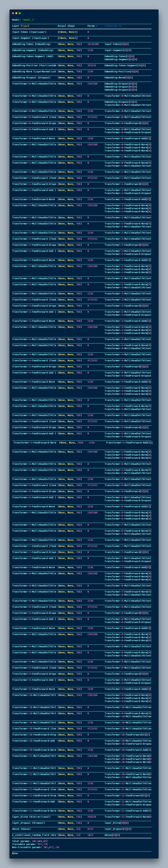Click 'Transformer-3-FeedForward[0][0]' connection entry

coord(126,306)
